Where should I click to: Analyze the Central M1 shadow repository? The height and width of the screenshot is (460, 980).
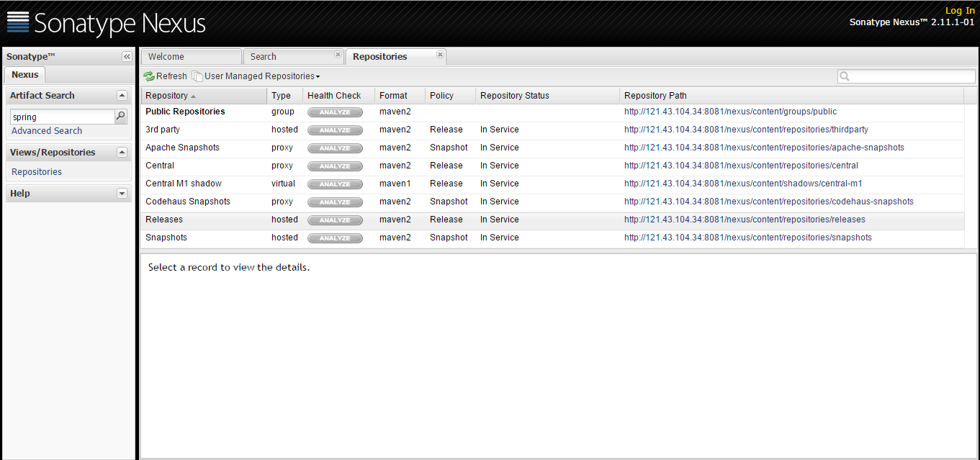coord(335,184)
